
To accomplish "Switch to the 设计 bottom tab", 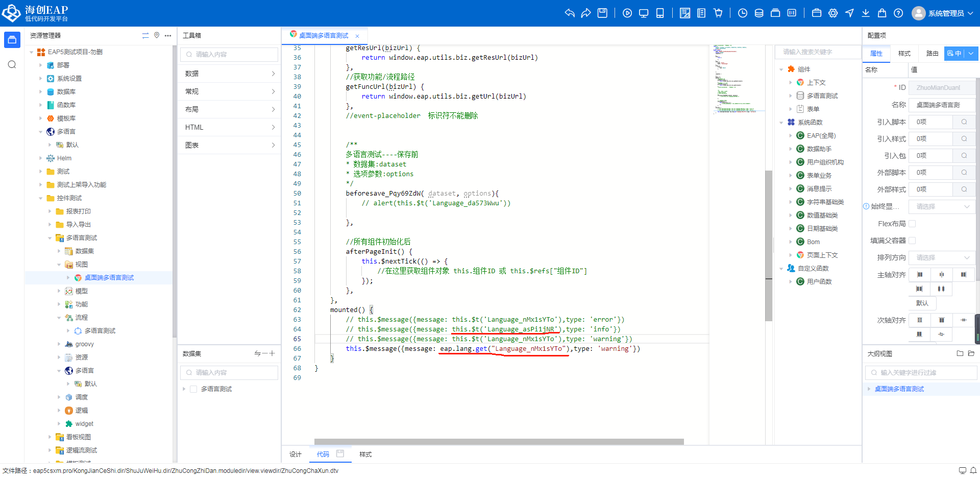I will tap(296, 455).
